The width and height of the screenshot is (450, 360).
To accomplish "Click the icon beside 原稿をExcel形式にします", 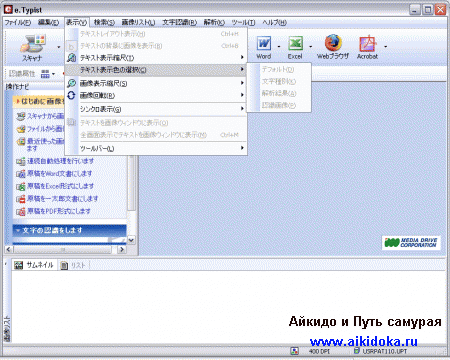I will pyautogui.click(x=21, y=187).
